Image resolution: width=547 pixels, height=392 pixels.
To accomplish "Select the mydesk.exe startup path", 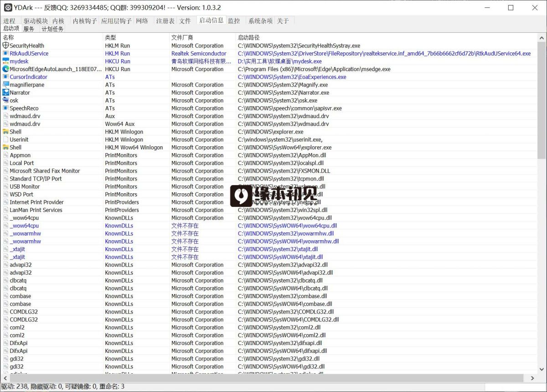I will click(x=280, y=61).
